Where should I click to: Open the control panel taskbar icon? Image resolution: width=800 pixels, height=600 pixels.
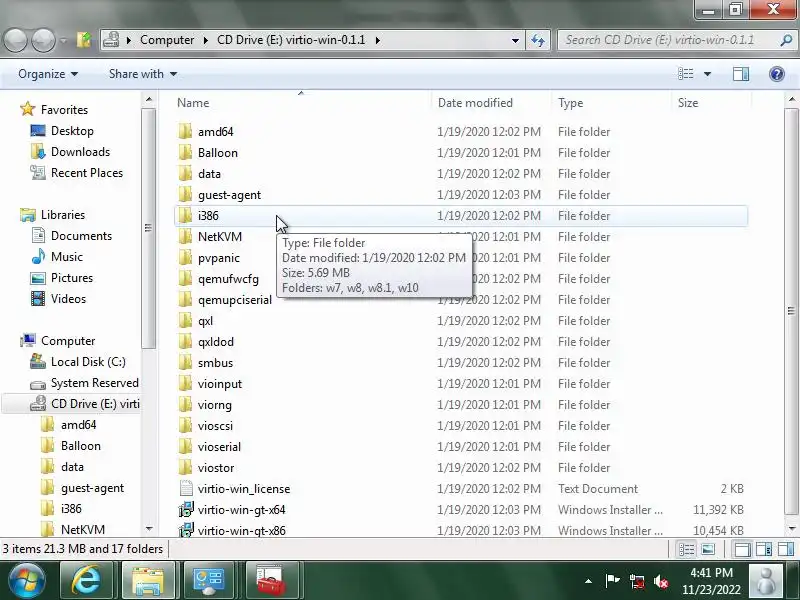(209, 581)
